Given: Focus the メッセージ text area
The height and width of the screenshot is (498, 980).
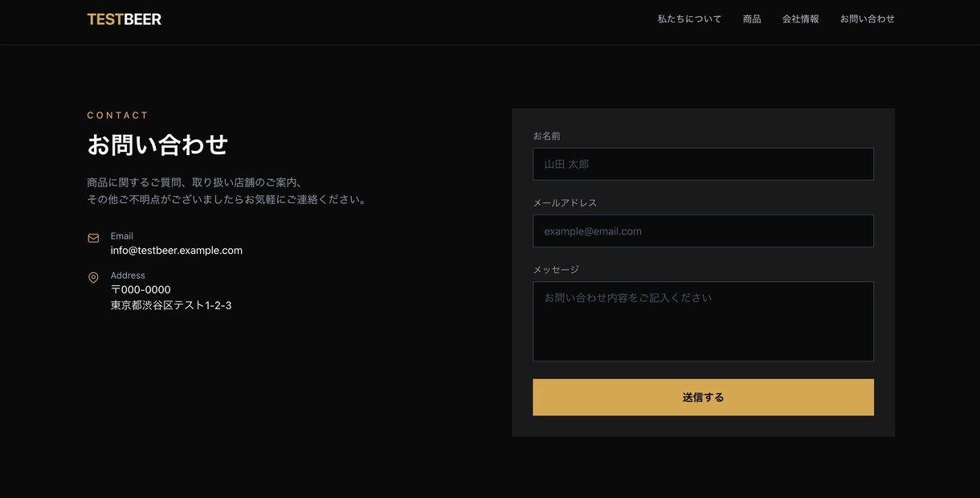Looking at the screenshot, I should point(703,321).
